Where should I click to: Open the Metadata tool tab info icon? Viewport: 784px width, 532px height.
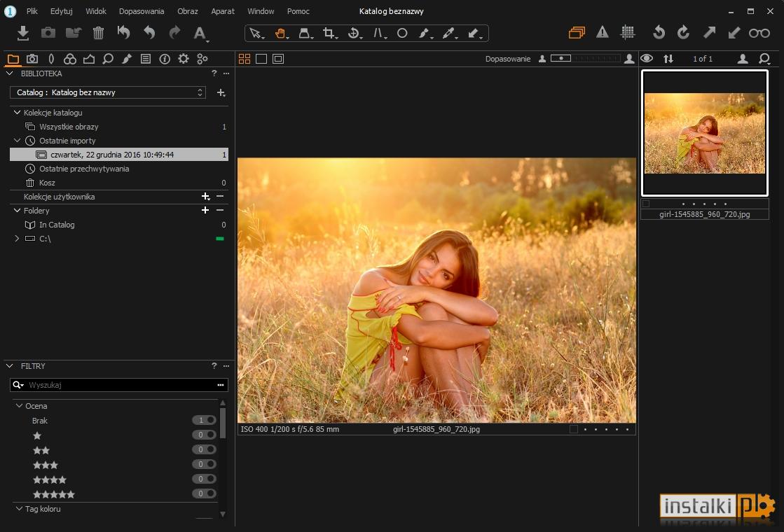click(165, 59)
